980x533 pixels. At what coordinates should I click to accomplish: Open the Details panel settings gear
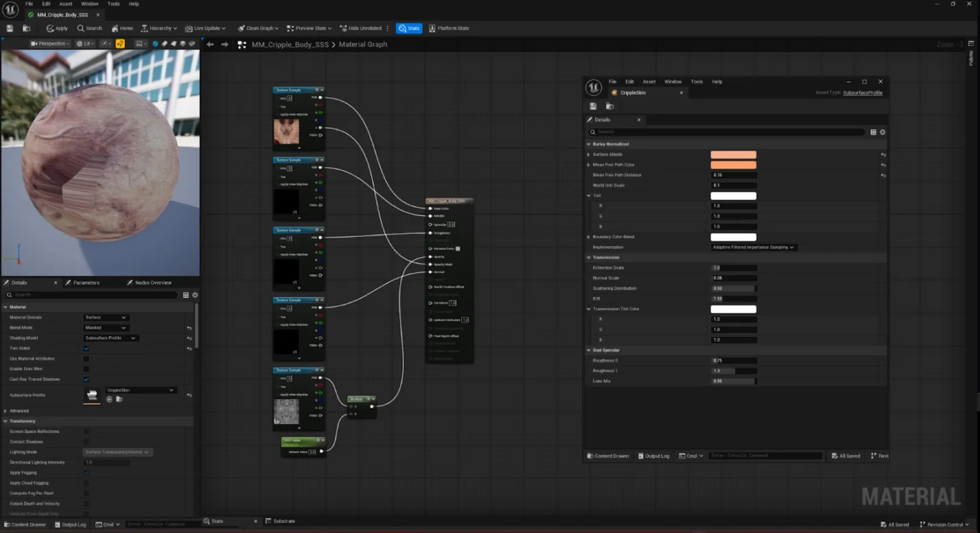point(195,295)
